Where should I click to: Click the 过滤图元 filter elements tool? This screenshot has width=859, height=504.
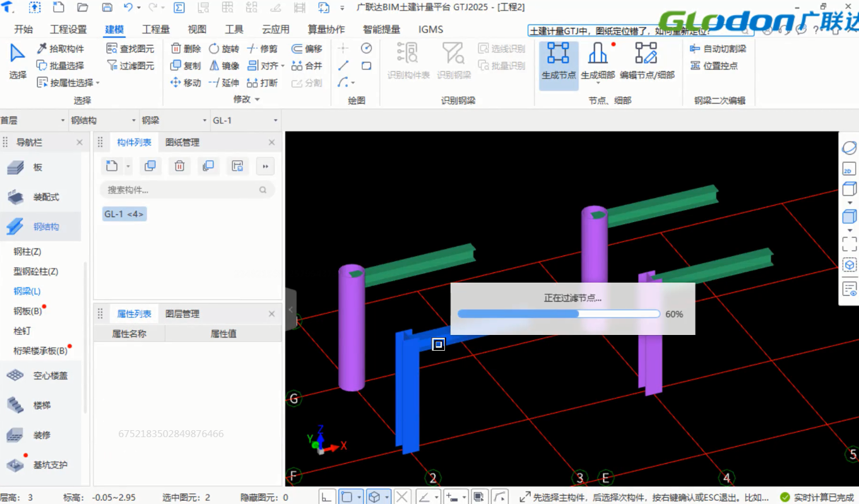click(x=130, y=66)
